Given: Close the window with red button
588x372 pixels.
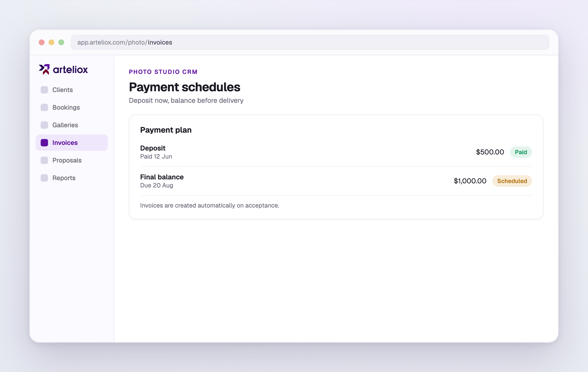Looking at the screenshot, I should click(x=42, y=42).
